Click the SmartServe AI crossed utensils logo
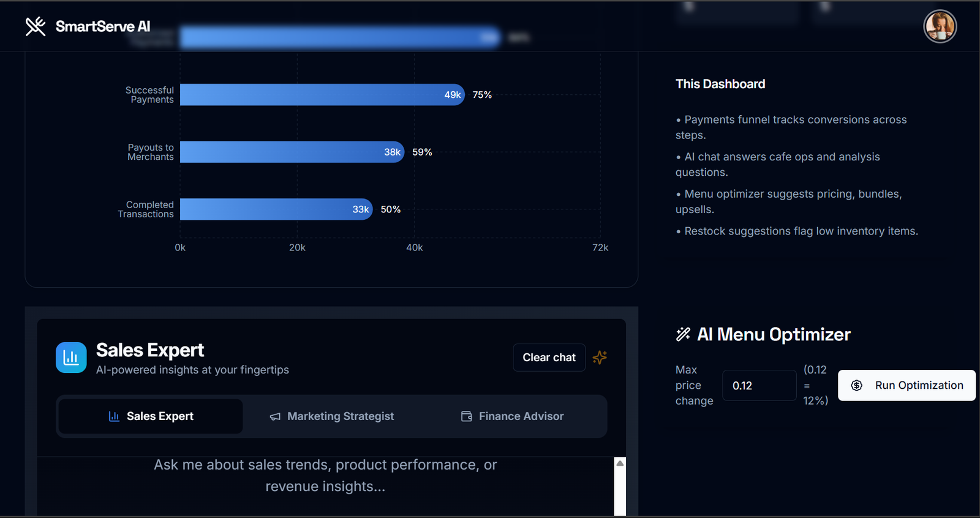The width and height of the screenshot is (980, 518). 36,26
